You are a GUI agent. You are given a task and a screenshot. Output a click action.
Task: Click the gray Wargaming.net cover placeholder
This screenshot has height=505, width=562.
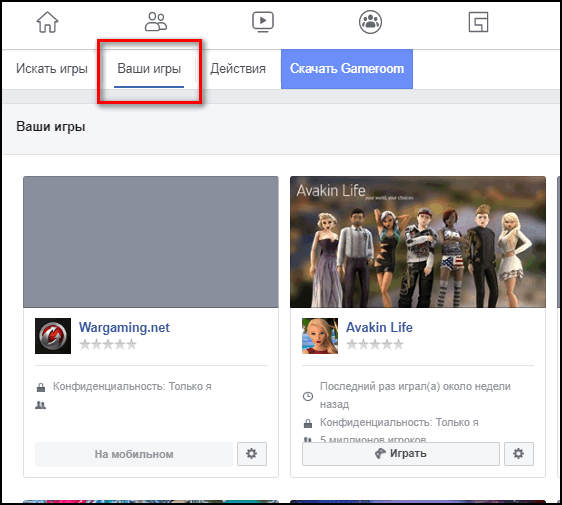pos(151,242)
